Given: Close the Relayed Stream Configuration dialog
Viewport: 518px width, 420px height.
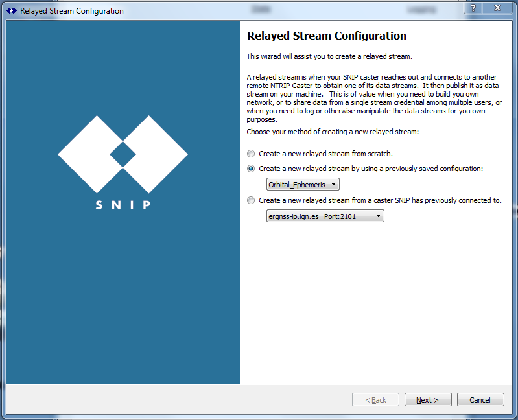Looking at the screenshot, I should click(497, 8).
